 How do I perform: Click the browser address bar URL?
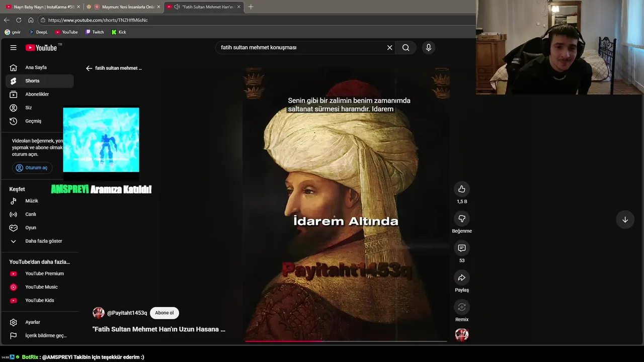click(98, 20)
